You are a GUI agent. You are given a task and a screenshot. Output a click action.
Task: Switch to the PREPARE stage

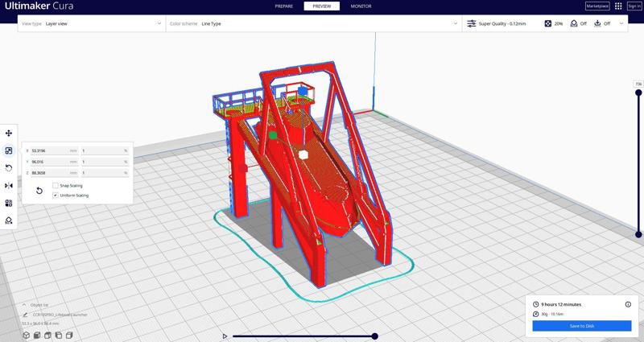point(284,6)
